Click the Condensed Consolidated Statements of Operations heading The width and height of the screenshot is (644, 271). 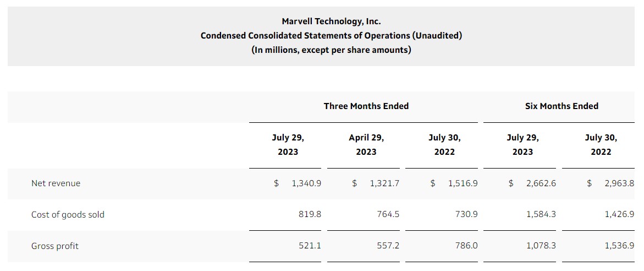[x=331, y=36]
